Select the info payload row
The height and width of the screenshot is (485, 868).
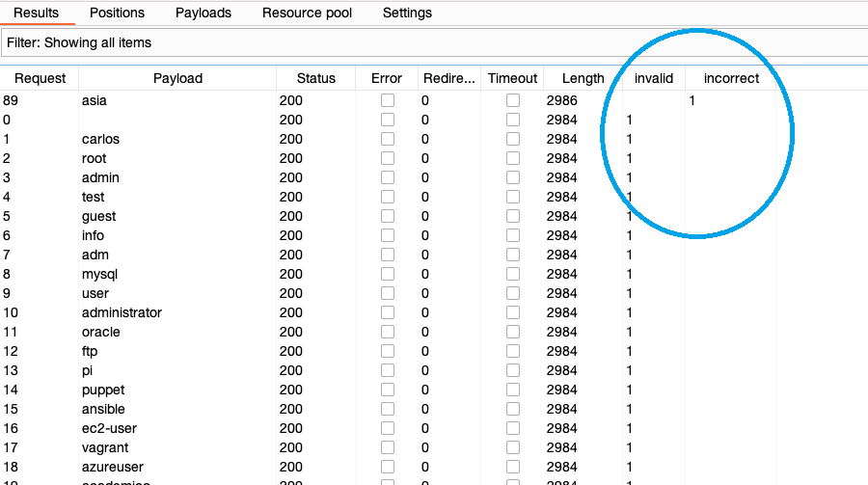[434, 235]
